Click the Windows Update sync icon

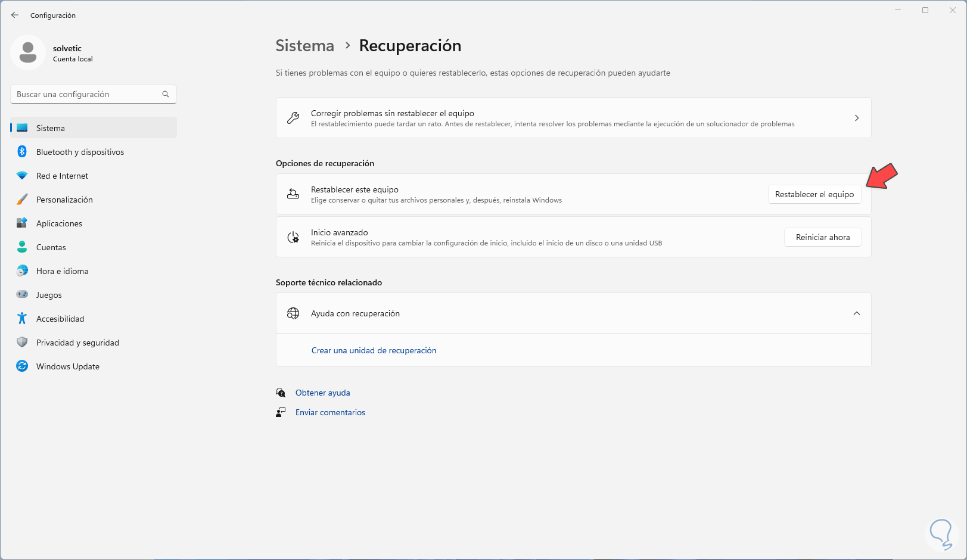pos(22,366)
